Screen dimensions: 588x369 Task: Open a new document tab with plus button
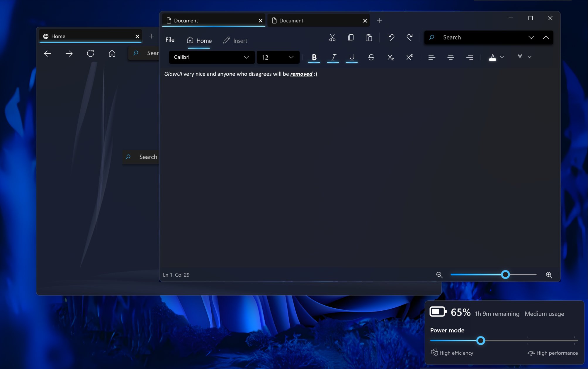[380, 20]
